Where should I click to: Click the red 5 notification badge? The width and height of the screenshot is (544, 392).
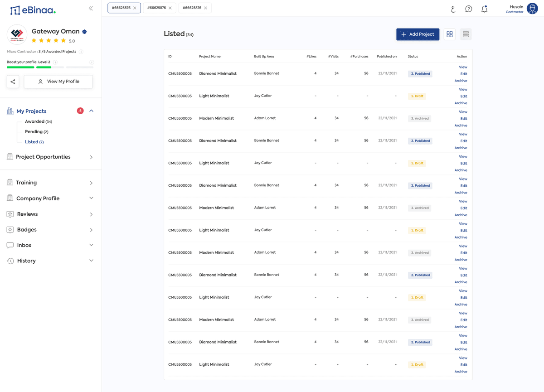pos(80,111)
